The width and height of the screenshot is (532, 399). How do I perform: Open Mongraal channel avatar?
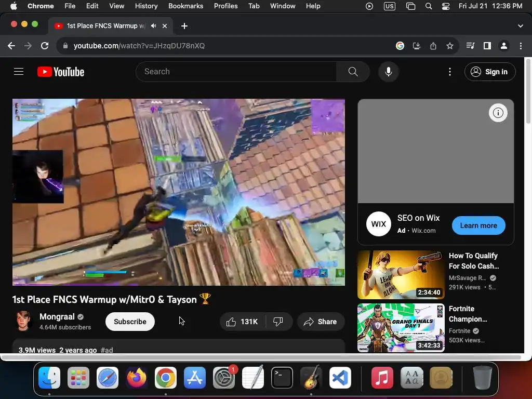[x=23, y=321]
